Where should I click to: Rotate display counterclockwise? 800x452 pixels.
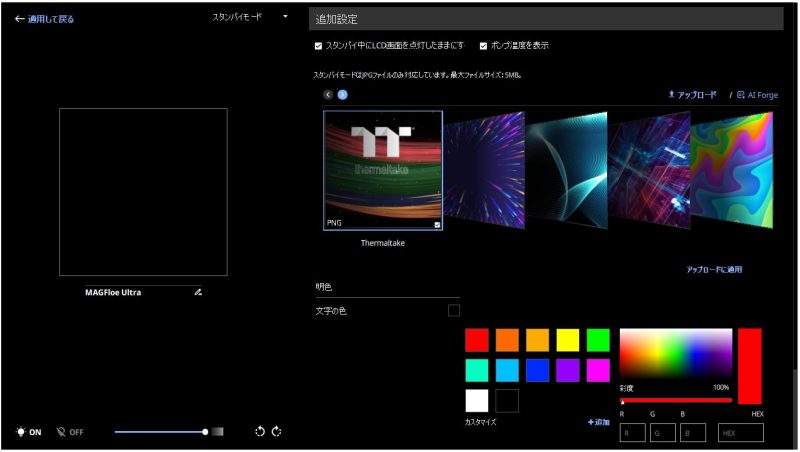[x=259, y=432]
